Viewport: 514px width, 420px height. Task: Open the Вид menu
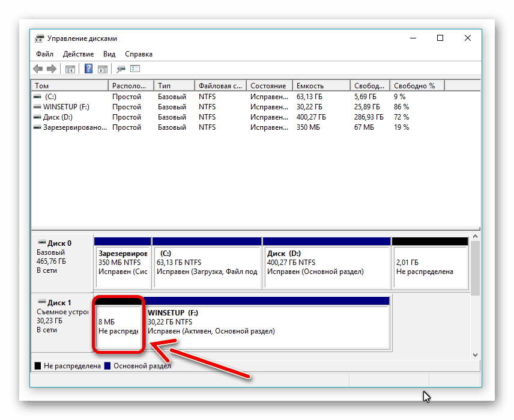[109, 54]
